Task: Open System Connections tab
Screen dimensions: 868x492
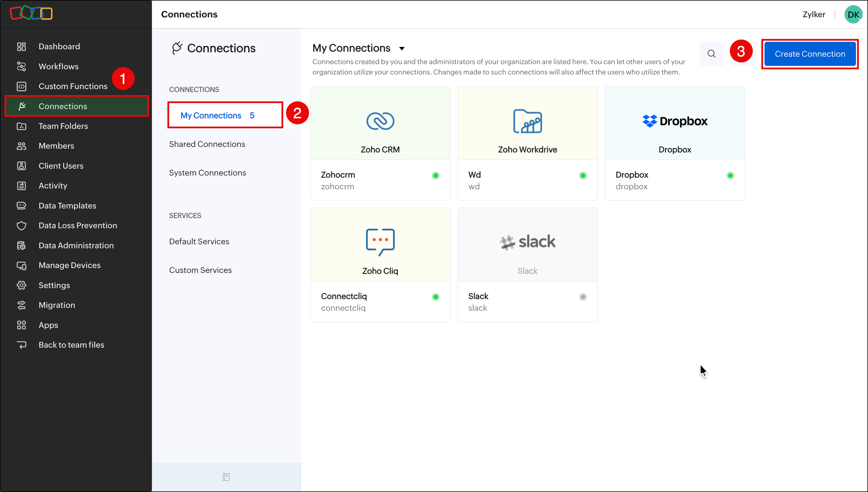Action: click(207, 173)
